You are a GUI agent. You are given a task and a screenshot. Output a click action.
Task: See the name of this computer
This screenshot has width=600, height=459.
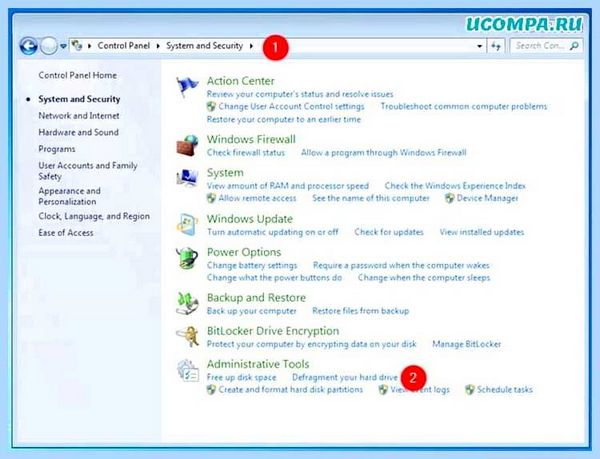[371, 198]
